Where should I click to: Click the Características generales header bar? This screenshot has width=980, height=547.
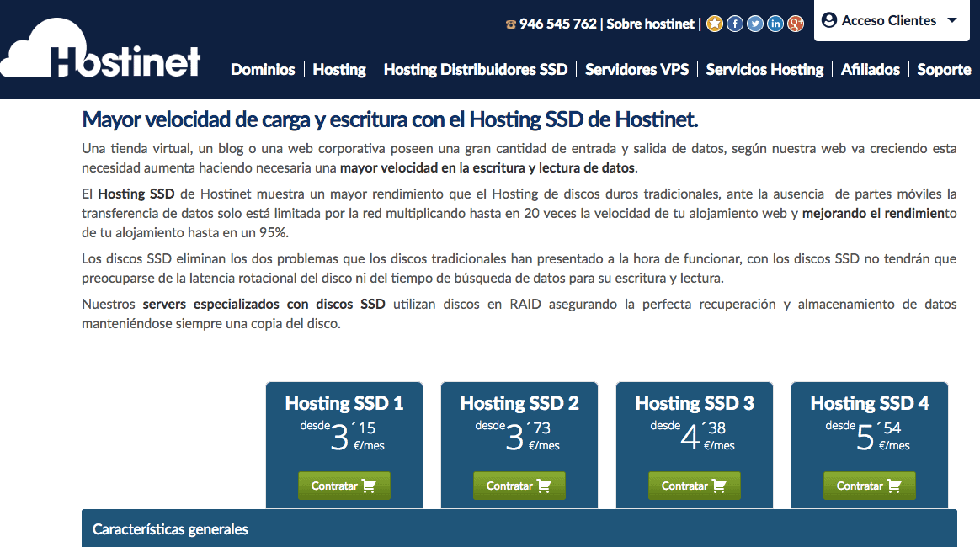(x=519, y=528)
